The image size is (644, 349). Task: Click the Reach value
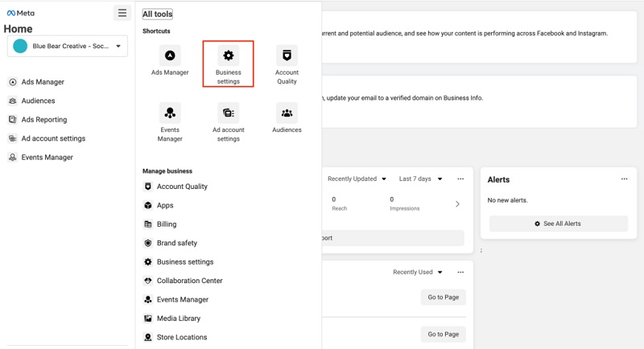(x=334, y=199)
